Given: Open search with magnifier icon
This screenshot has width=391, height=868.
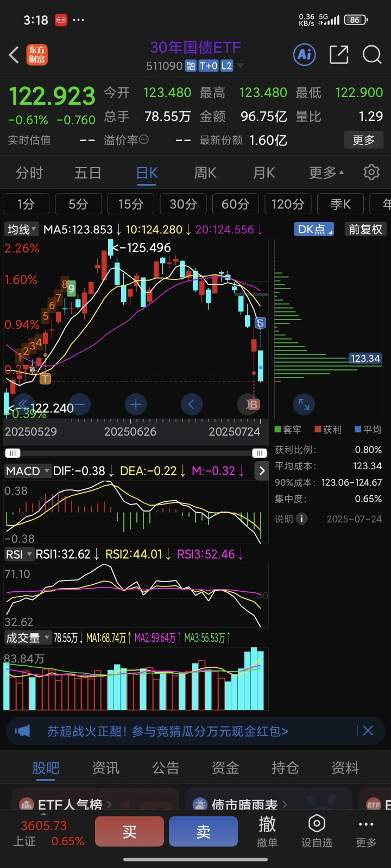Looking at the screenshot, I should point(372,54).
